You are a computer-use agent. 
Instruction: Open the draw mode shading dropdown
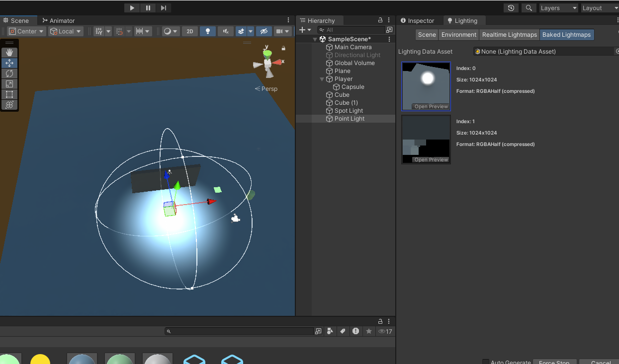pos(171,31)
